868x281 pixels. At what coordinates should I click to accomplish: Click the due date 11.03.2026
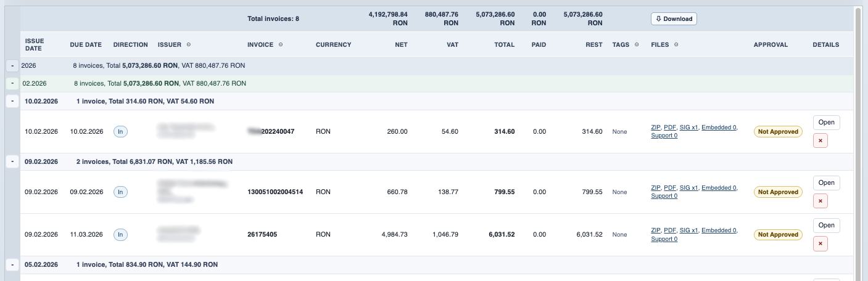click(86, 234)
